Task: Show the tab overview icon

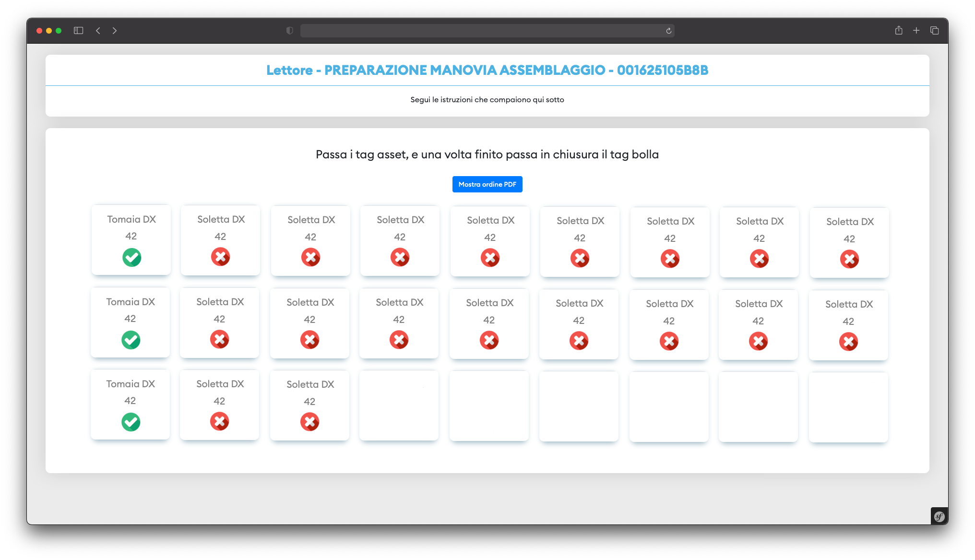Action: tap(934, 31)
